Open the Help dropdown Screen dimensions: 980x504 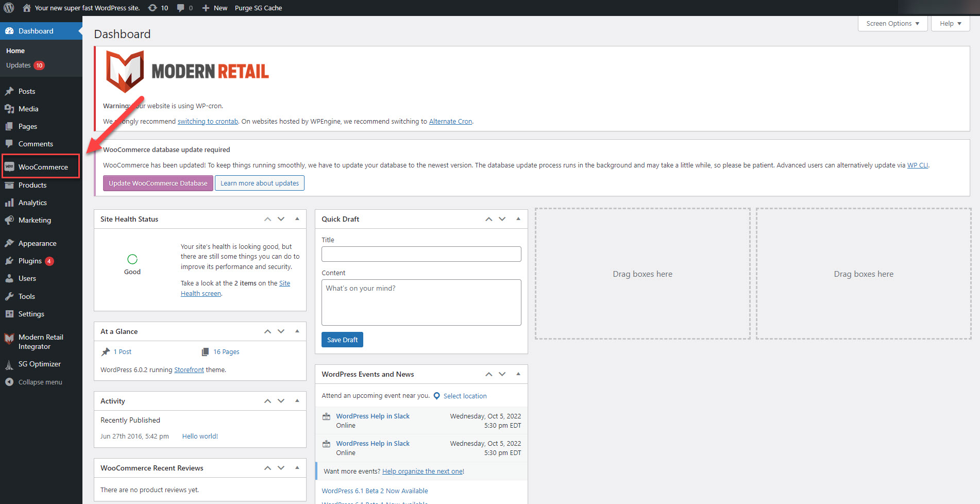click(x=950, y=24)
